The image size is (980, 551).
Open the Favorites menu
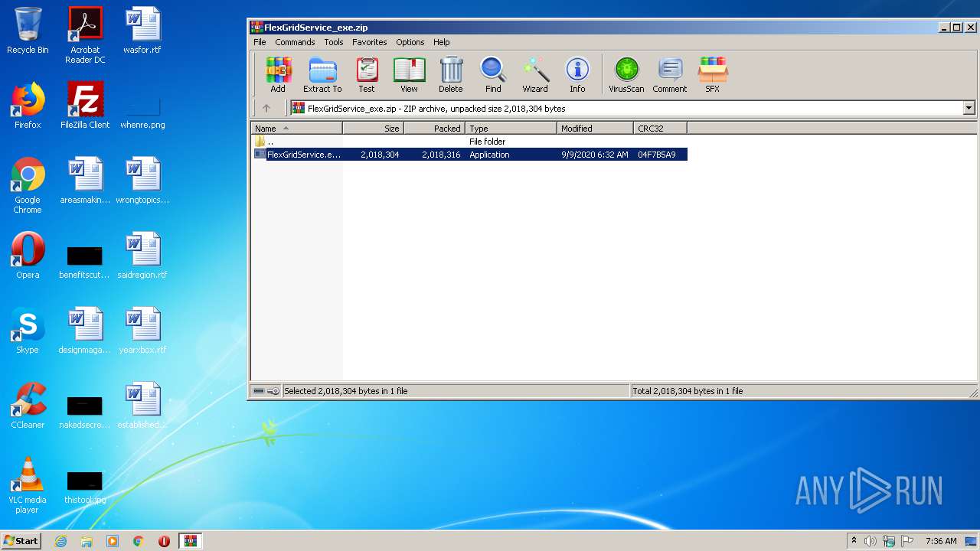coord(369,42)
